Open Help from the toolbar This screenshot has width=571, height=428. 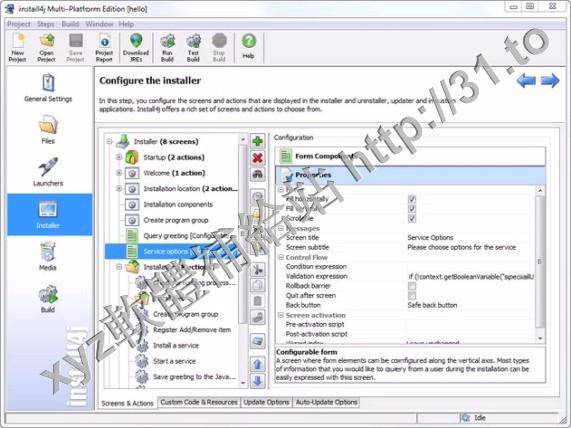pyautogui.click(x=249, y=46)
